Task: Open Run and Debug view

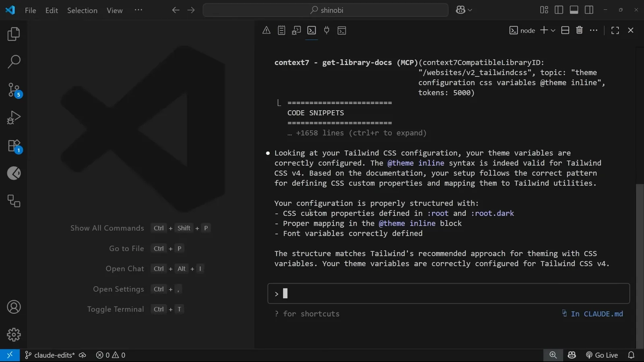Action: click(x=14, y=117)
